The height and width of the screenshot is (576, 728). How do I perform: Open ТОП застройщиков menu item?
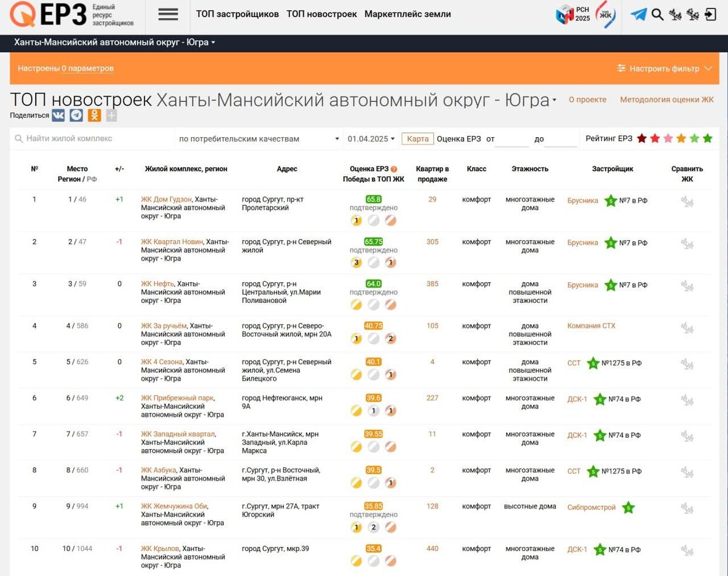[x=237, y=14]
